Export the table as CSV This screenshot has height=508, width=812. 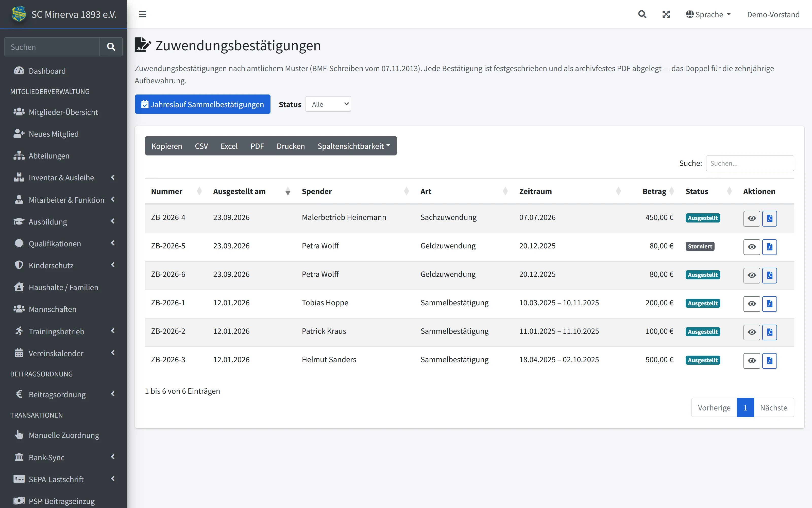[201, 146]
